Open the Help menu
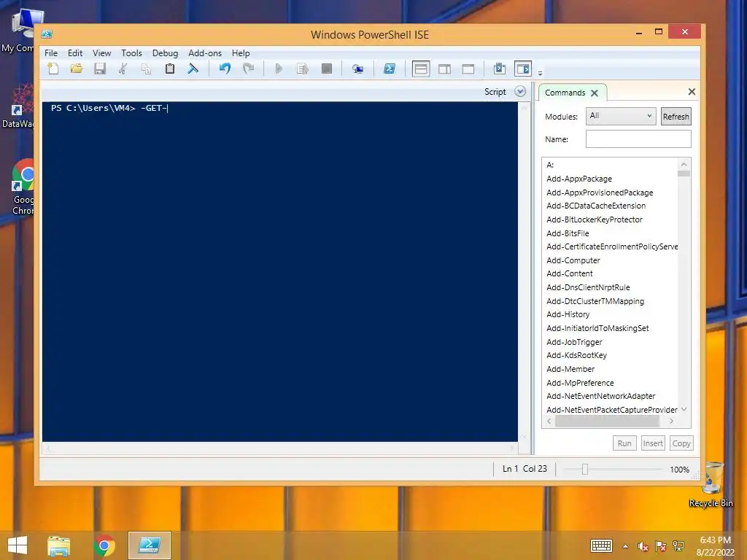The height and width of the screenshot is (560, 747). [x=241, y=52]
